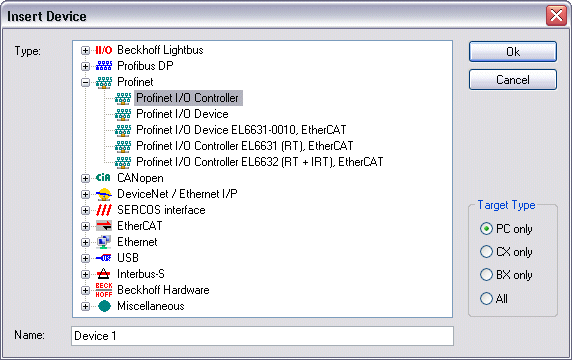Select the Miscellaneous label

coord(151,306)
